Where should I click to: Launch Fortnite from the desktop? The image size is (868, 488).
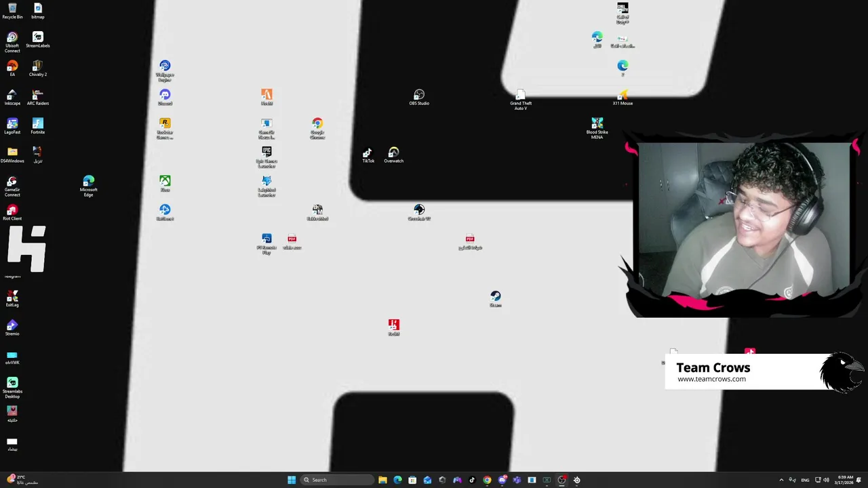pos(38,126)
